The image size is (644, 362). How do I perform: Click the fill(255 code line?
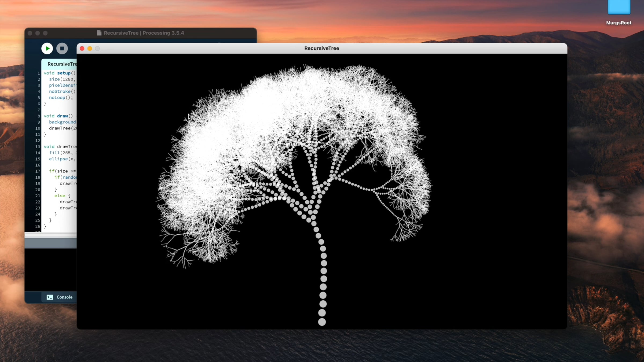pyautogui.click(x=61, y=153)
